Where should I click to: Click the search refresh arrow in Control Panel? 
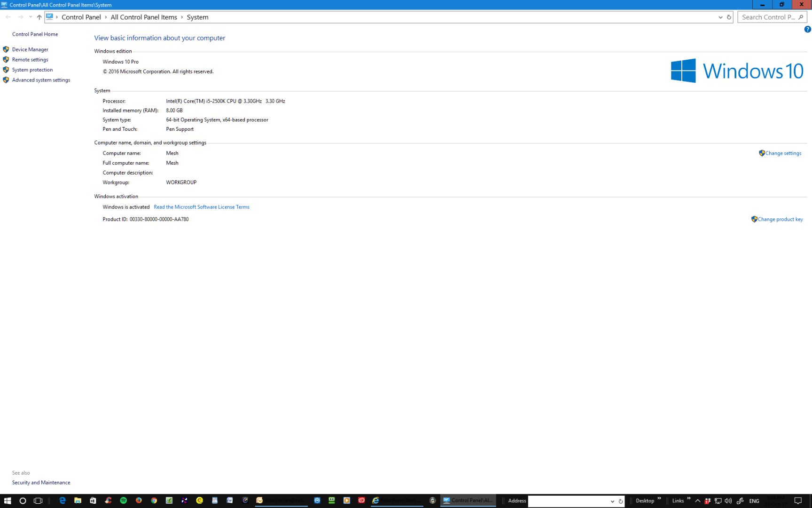point(730,17)
